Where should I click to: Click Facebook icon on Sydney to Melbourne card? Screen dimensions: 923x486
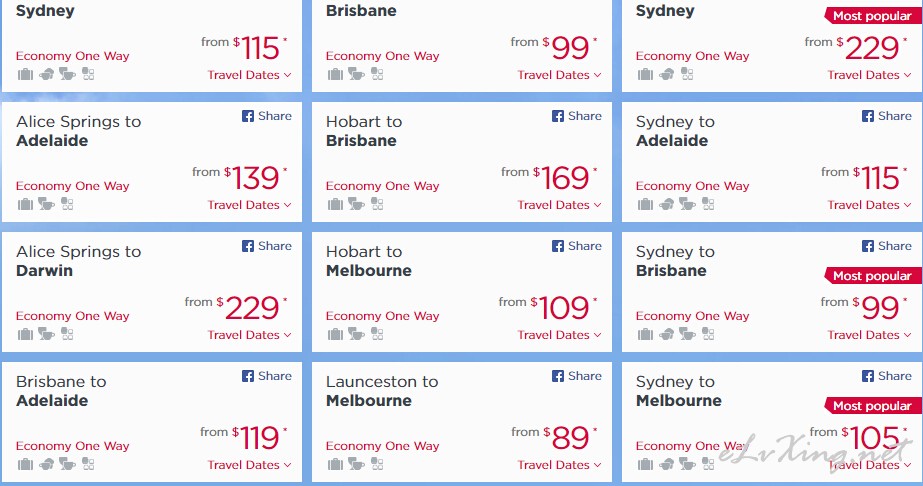tap(868, 376)
